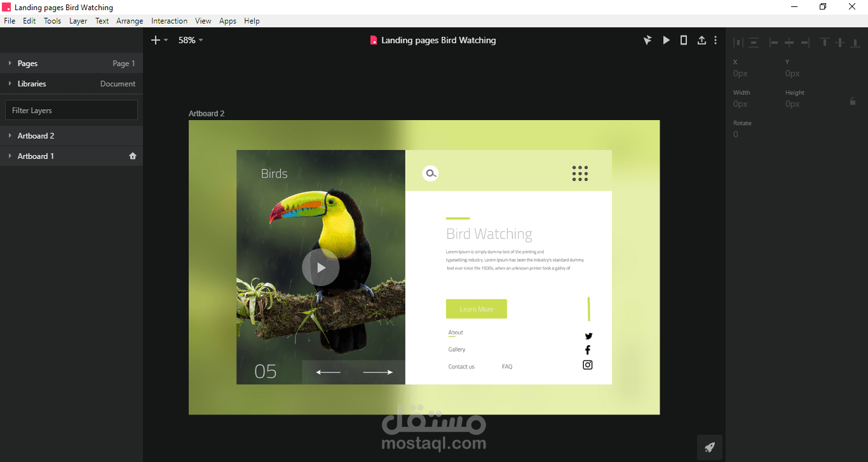This screenshot has height=462, width=868.
Task: Click the Learn More button on artboard
Action: click(x=477, y=309)
